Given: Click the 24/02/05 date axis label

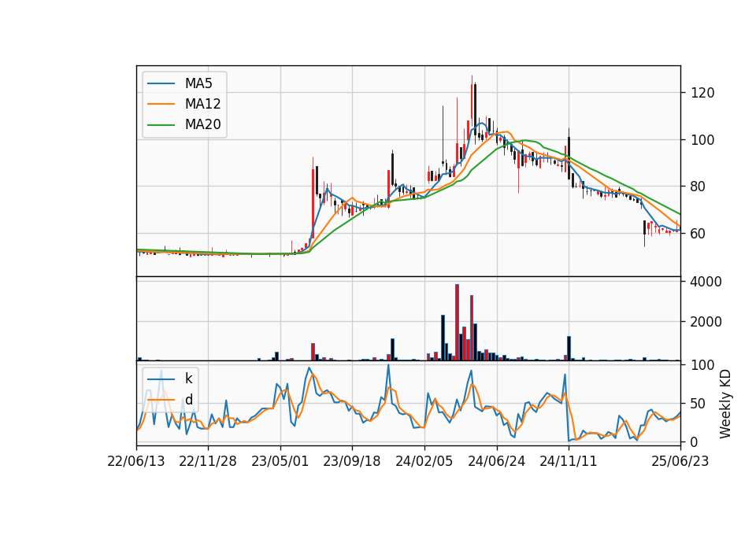Looking at the screenshot, I should pos(424,461).
